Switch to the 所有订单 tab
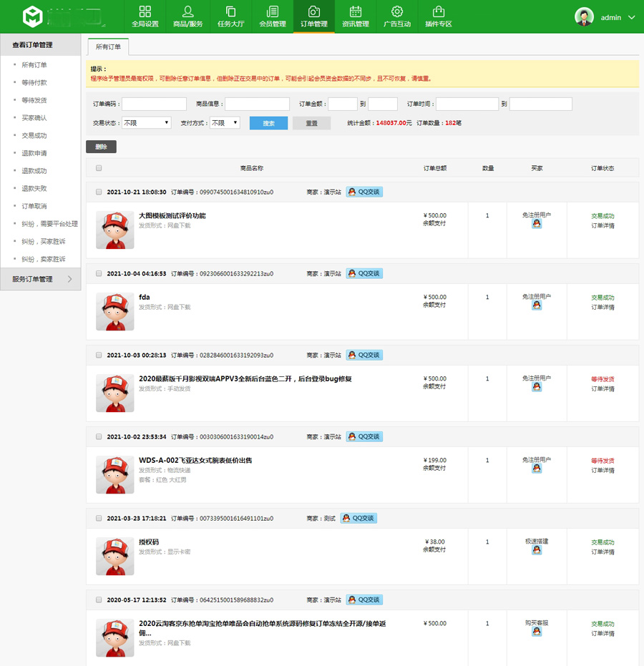This screenshot has height=666, width=644. tap(108, 46)
